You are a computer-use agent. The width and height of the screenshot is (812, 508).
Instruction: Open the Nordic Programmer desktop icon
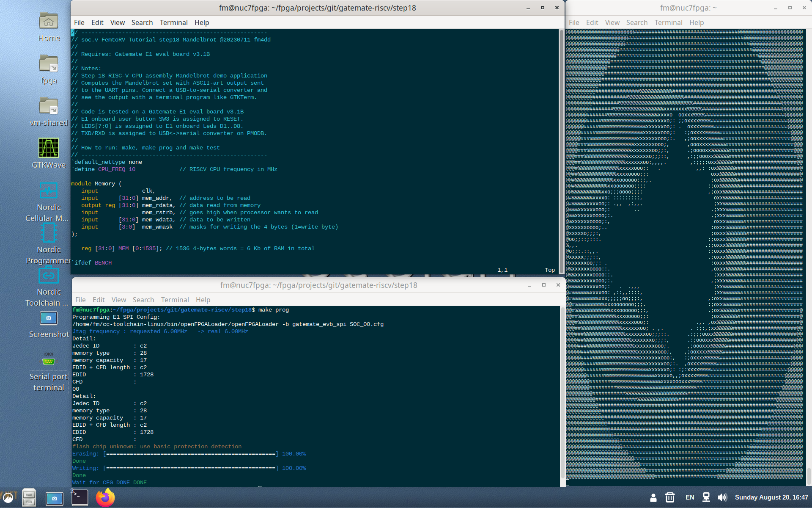(x=49, y=234)
